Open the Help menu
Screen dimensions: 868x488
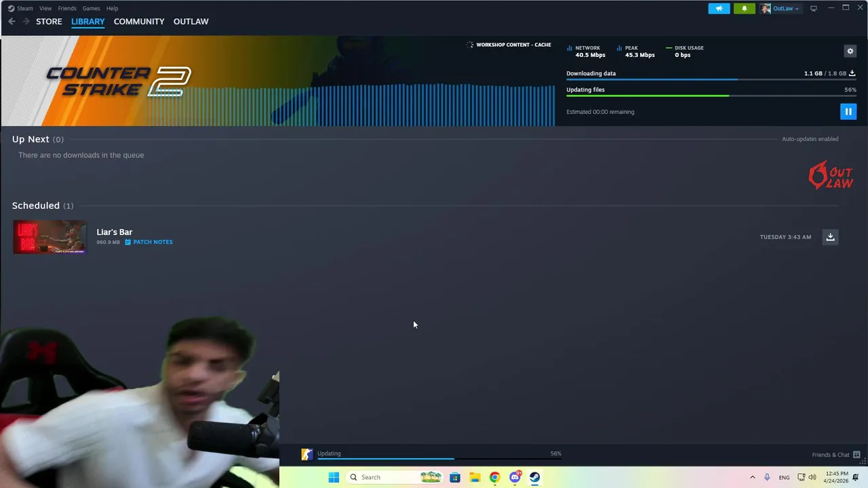click(x=112, y=8)
